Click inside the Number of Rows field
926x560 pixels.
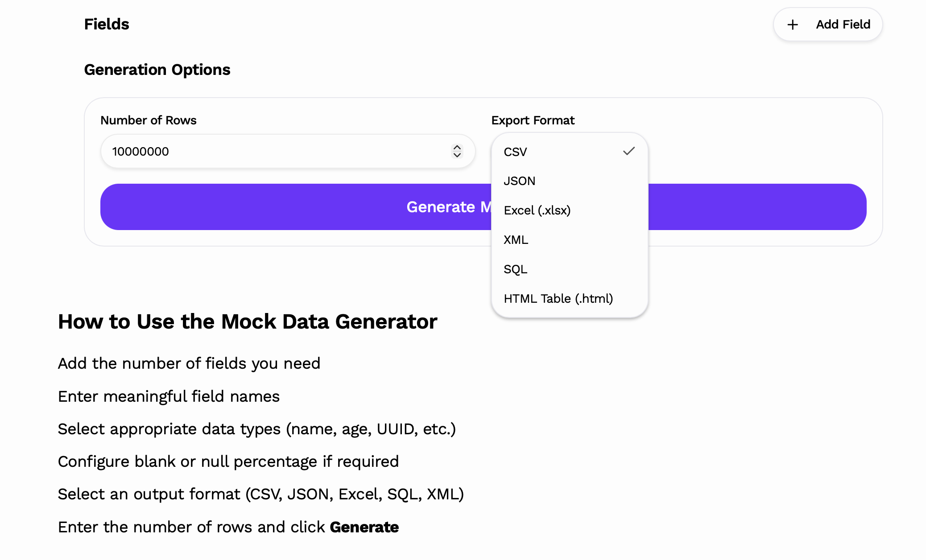[268, 151]
